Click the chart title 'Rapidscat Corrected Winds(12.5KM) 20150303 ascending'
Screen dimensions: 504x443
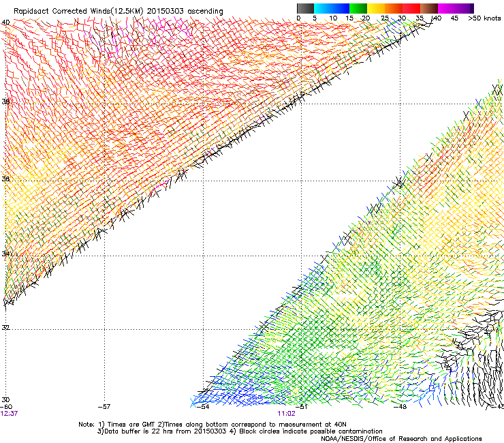[x=119, y=12]
